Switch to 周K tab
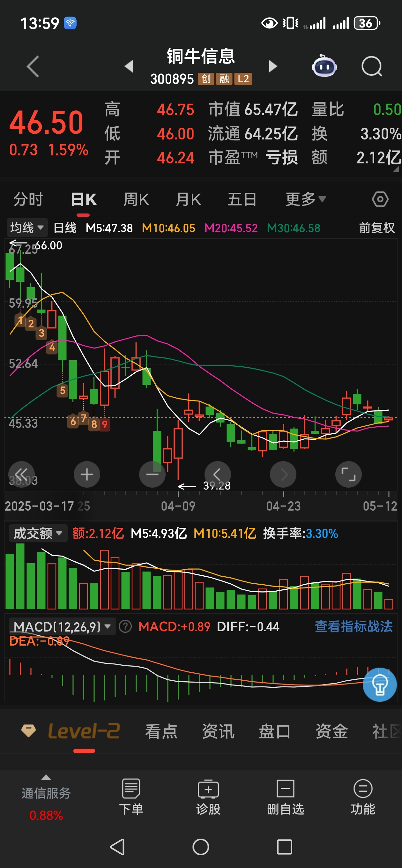Viewport: 402px width, 868px height. click(136, 199)
